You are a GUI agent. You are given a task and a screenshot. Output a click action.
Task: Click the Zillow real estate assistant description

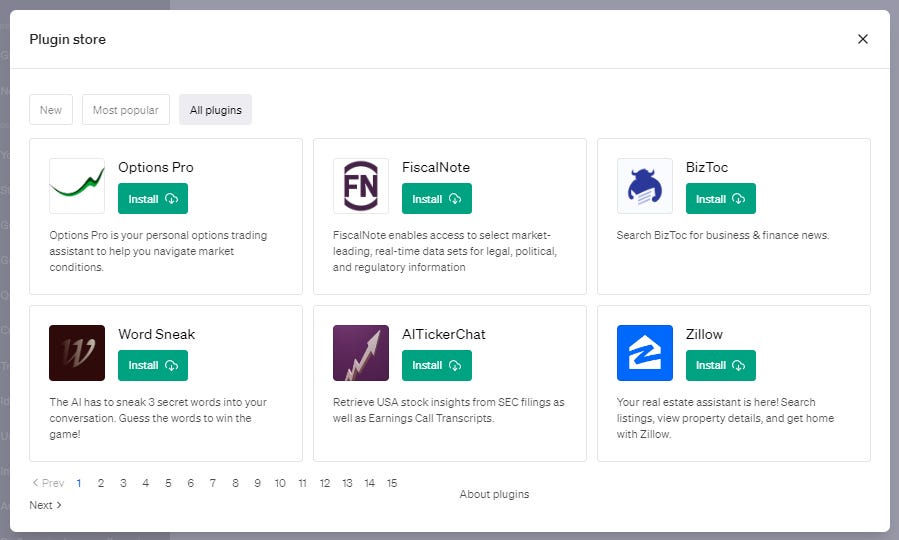point(725,418)
